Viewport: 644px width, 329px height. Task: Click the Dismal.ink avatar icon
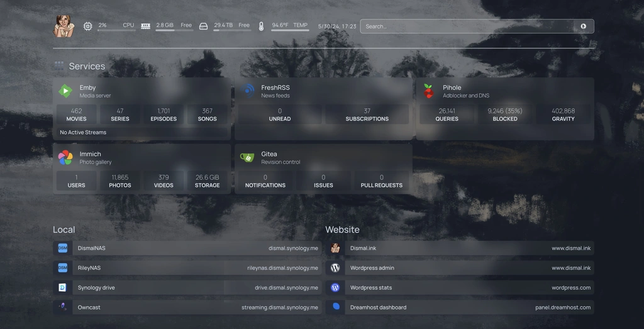click(x=335, y=248)
